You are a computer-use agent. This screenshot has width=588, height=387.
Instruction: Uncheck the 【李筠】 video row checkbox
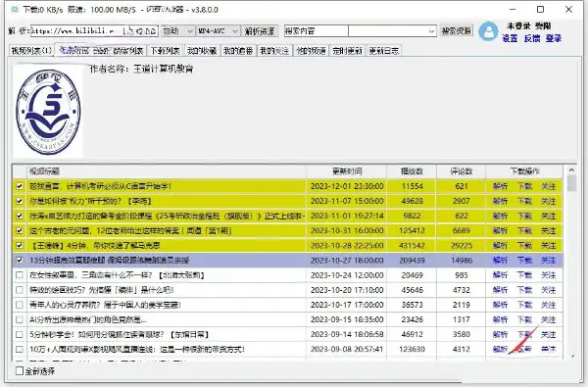pos(20,201)
